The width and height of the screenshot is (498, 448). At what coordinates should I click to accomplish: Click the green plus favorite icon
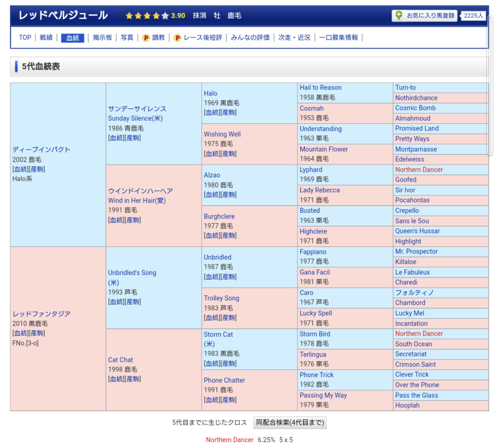click(399, 15)
